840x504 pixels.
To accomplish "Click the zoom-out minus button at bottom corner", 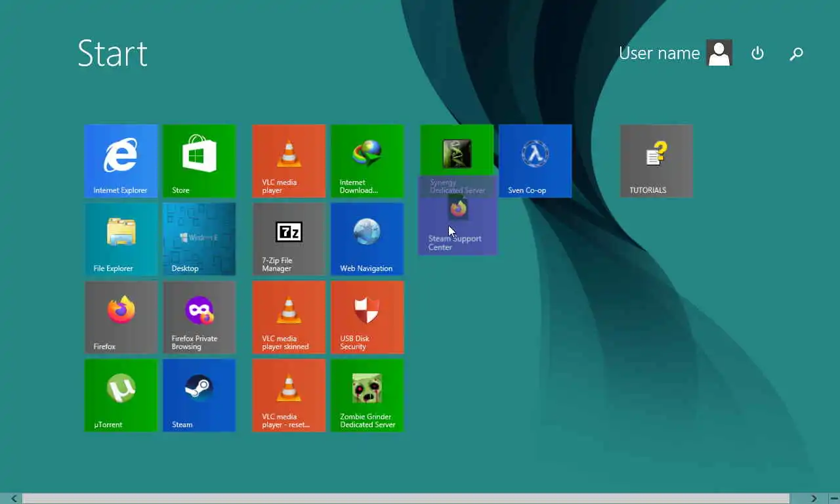I will point(833,499).
